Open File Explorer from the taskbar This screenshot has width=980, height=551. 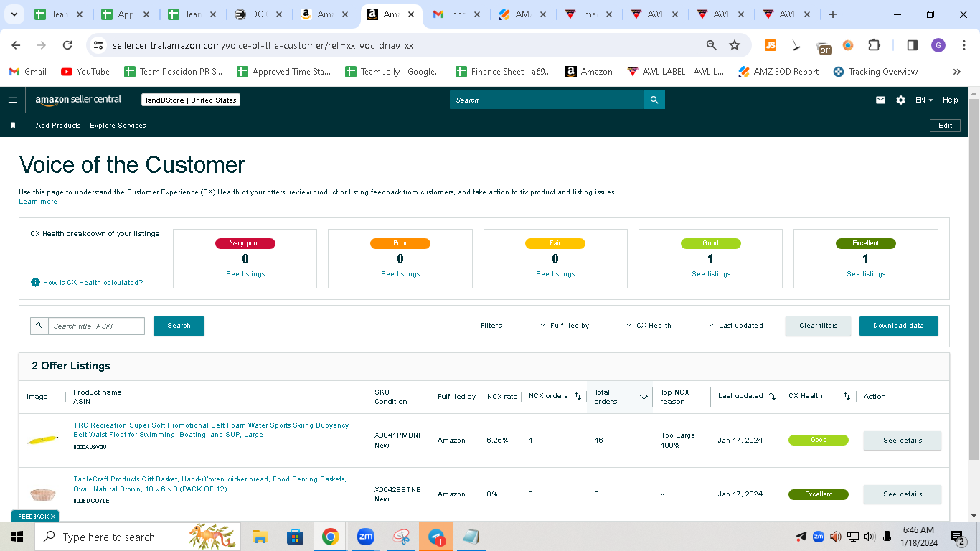(x=260, y=537)
